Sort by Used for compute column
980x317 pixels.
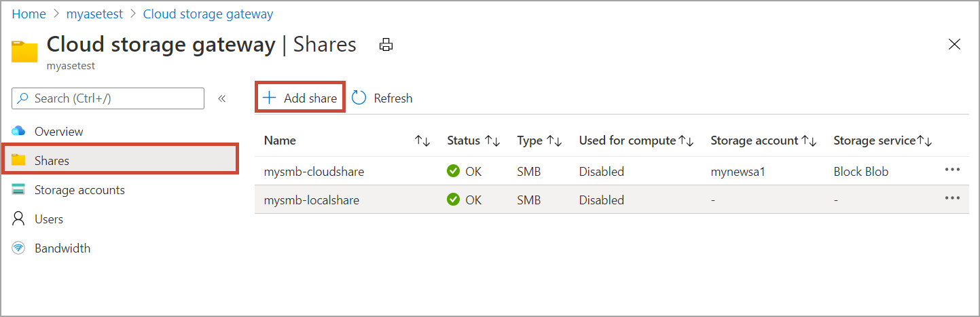[686, 141]
